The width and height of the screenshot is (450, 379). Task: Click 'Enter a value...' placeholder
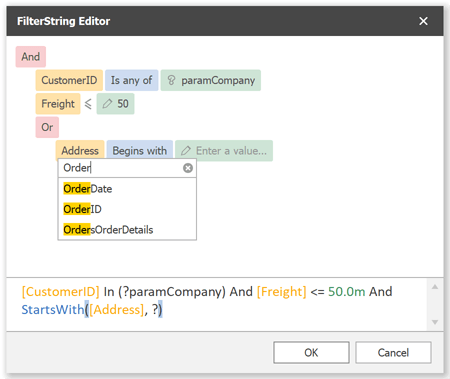tap(231, 151)
